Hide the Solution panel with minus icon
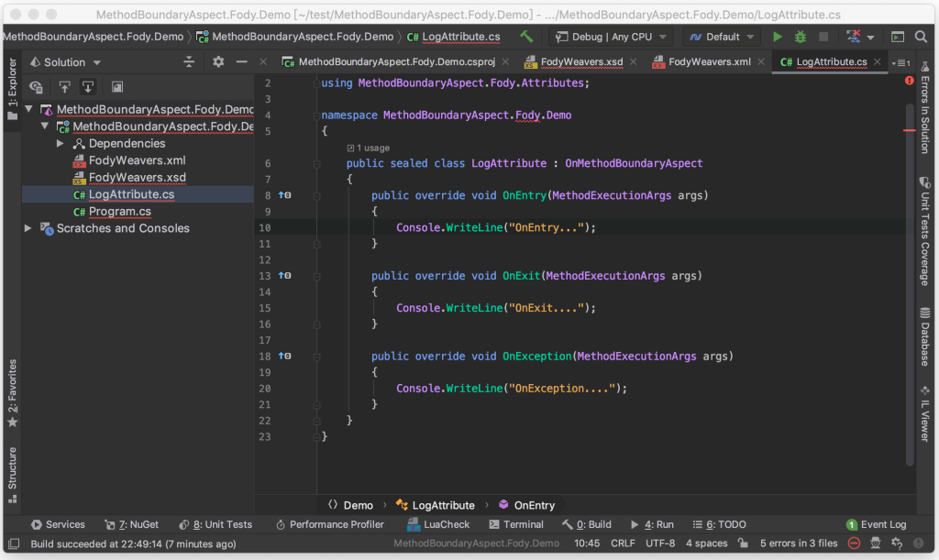Image resolution: width=939 pixels, height=560 pixels. tap(241, 61)
